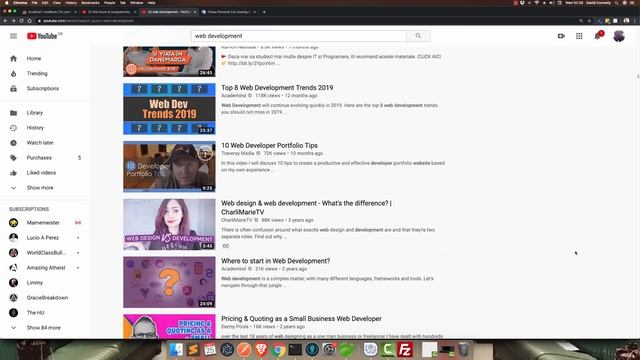Open 'Pricing & Quoting as a Small Business' title
Viewport: 640px width, 360px height.
coord(301,319)
